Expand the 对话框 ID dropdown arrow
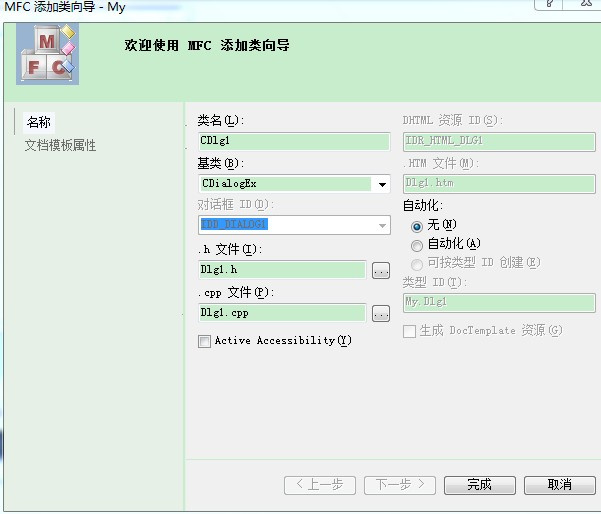Screen dimensions: 601x514 pos(382,226)
